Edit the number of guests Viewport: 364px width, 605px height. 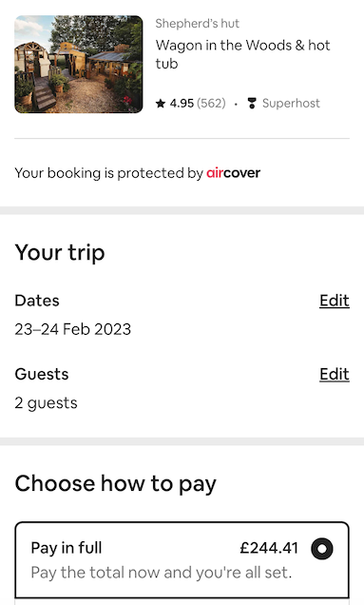[x=335, y=374]
